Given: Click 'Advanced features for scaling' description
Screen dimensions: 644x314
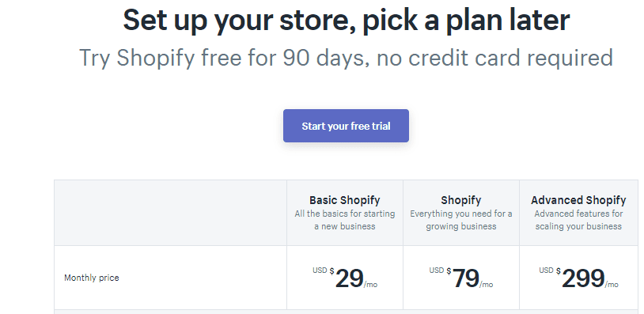Looking at the screenshot, I should tap(578, 220).
